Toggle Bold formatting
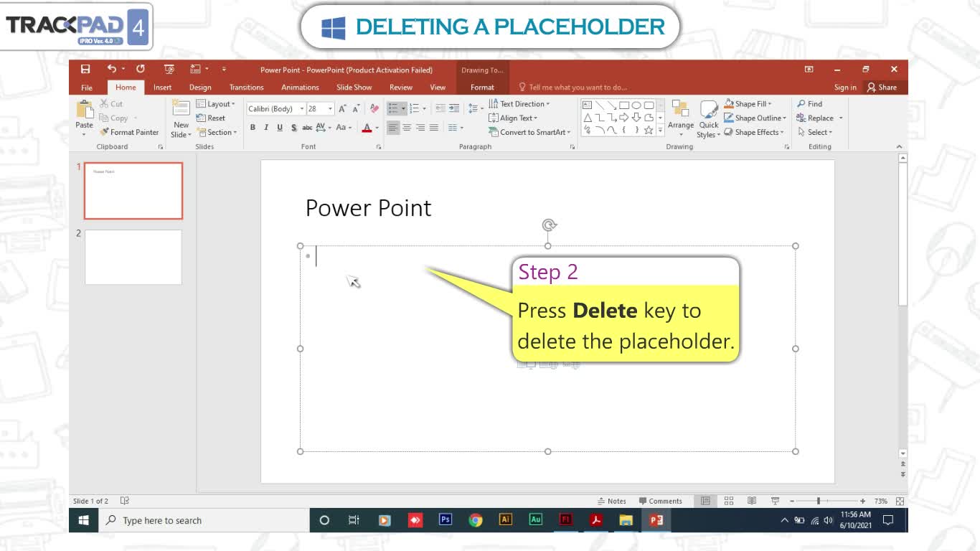This screenshot has height=551, width=980. [253, 128]
